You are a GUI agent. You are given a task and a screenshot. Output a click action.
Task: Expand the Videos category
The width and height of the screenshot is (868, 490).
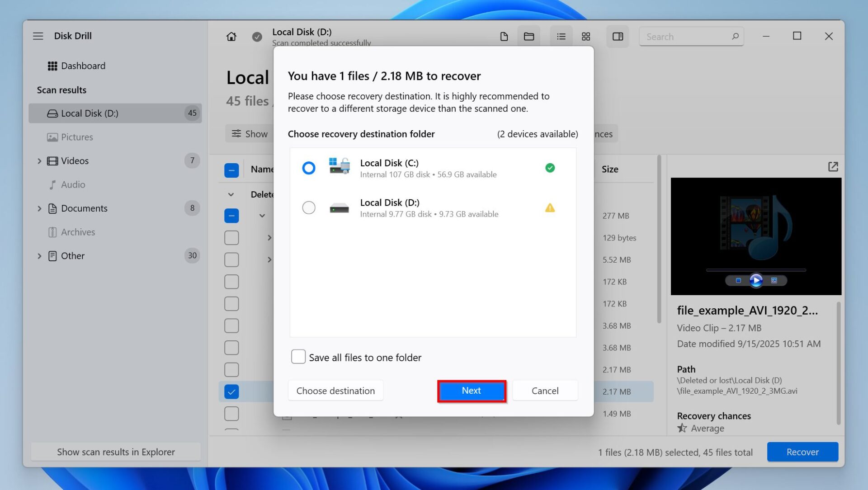(39, 160)
